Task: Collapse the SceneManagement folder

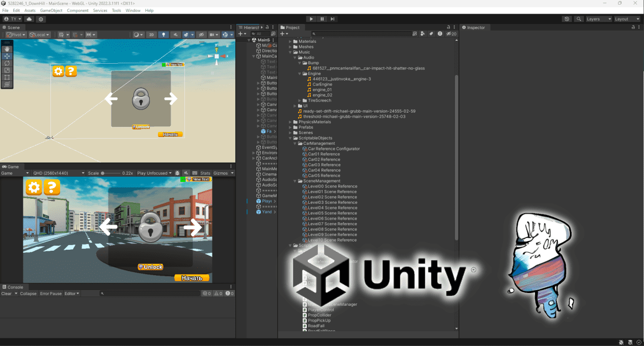Action: tap(295, 181)
